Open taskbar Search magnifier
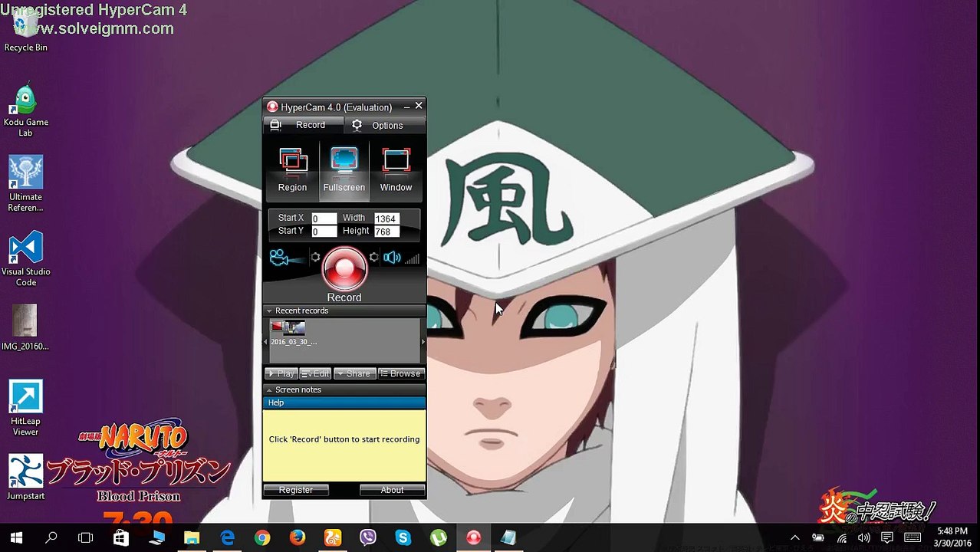Screen dimensions: 980x552 tap(51, 538)
